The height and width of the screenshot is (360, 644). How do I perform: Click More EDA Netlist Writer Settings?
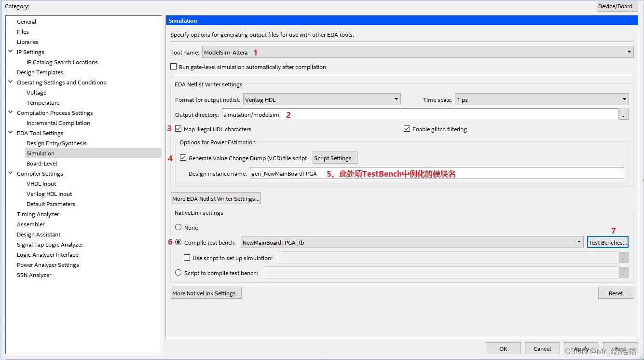click(x=216, y=198)
